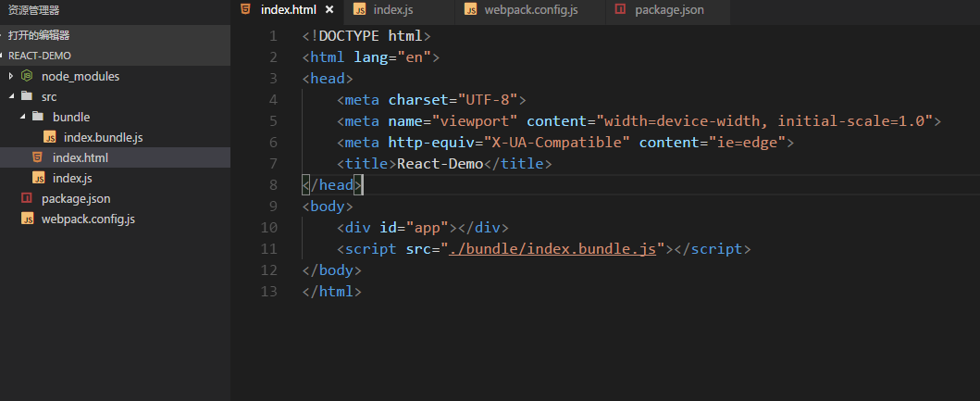Click the src folder icon

pyautogui.click(x=26, y=96)
